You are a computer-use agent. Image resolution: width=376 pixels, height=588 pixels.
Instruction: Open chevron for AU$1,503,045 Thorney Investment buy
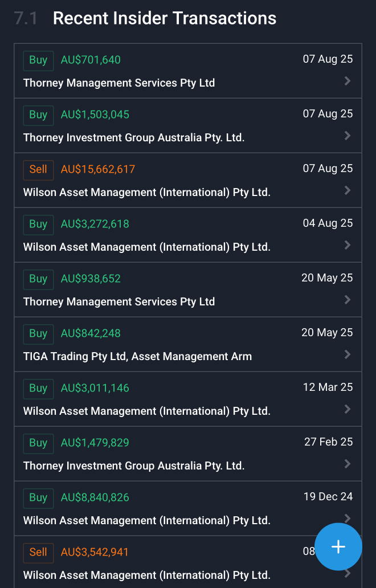(348, 136)
